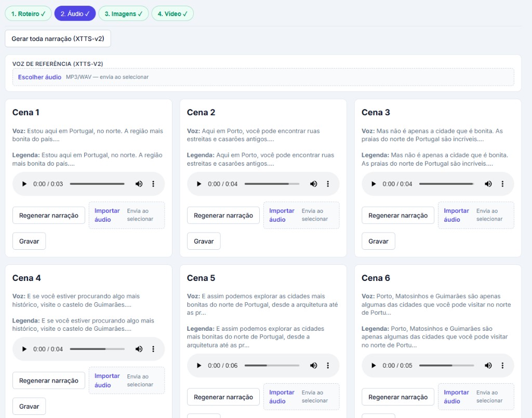This screenshot has height=418, width=532.
Task: Seek on the Cena 3 audio progress bar
Action: point(446,184)
